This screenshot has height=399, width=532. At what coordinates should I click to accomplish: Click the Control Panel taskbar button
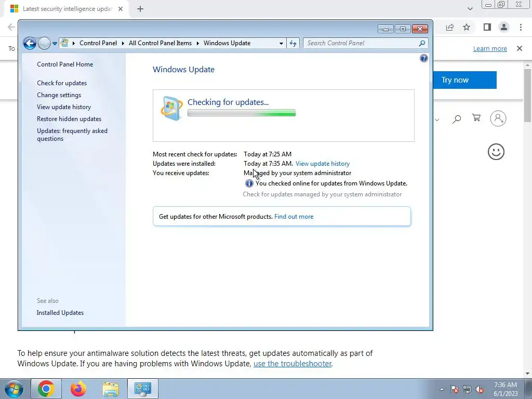143,389
